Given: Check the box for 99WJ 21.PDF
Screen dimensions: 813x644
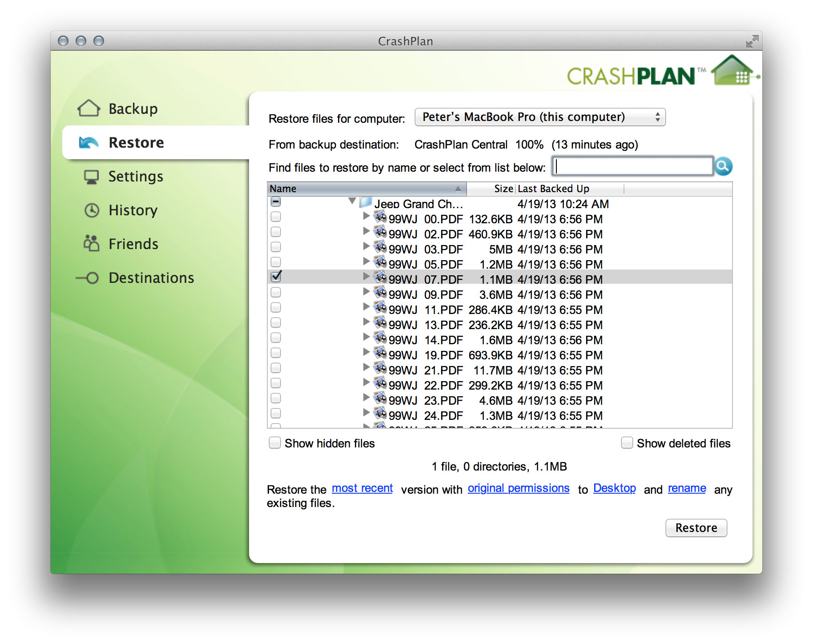Looking at the screenshot, I should tap(276, 368).
